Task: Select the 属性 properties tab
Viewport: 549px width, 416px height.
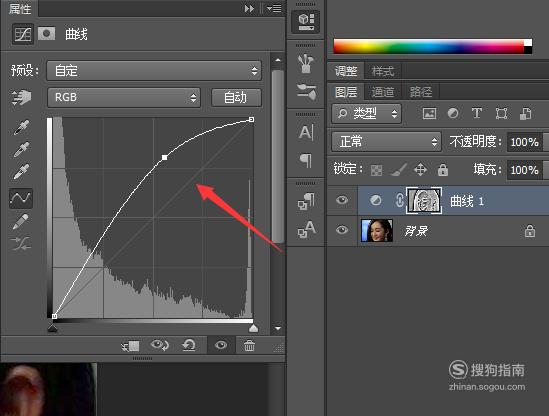Action: 20,8
